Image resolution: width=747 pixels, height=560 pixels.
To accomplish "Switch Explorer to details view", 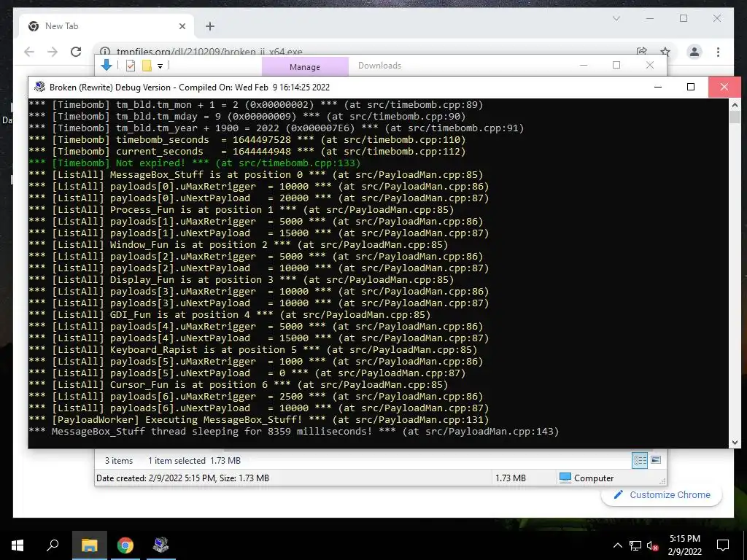I will [x=640, y=460].
